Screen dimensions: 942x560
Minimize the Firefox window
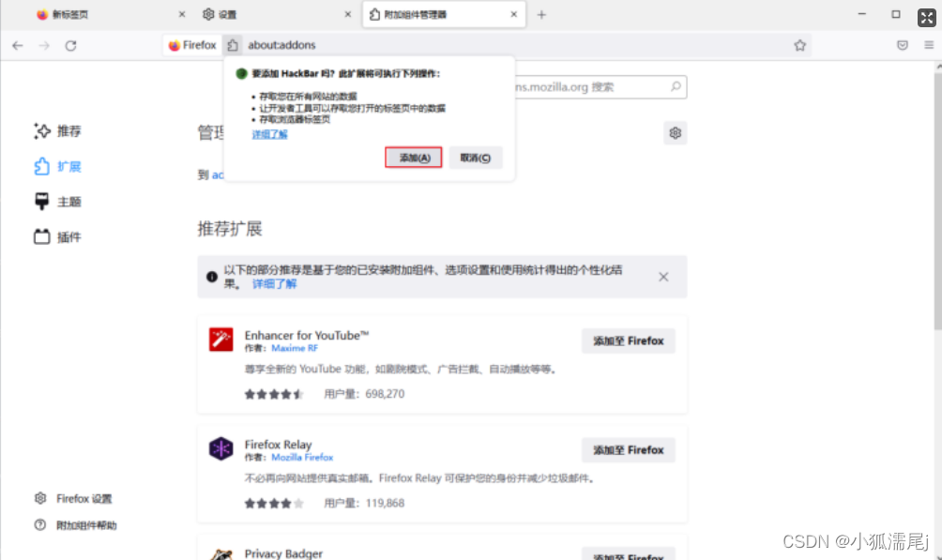[x=862, y=14]
